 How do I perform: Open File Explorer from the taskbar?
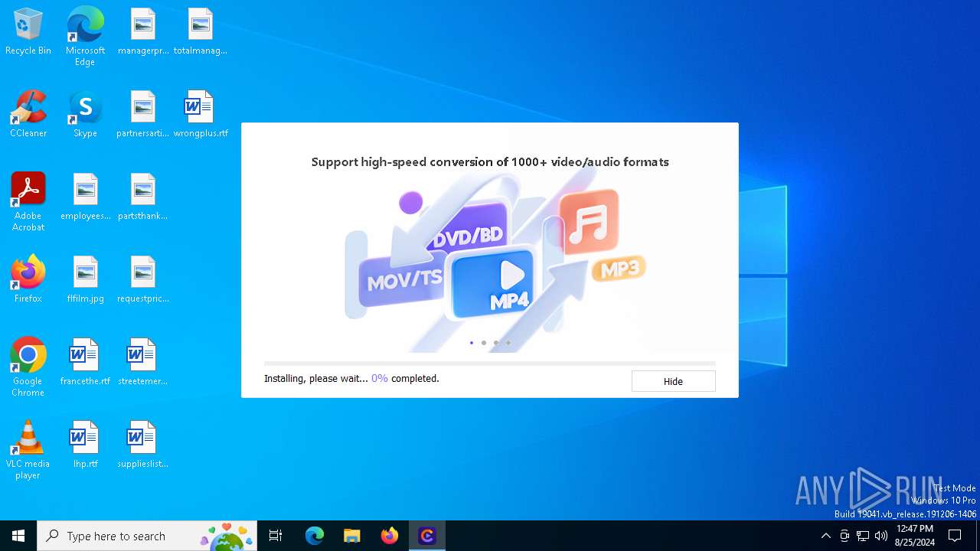[351, 536]
